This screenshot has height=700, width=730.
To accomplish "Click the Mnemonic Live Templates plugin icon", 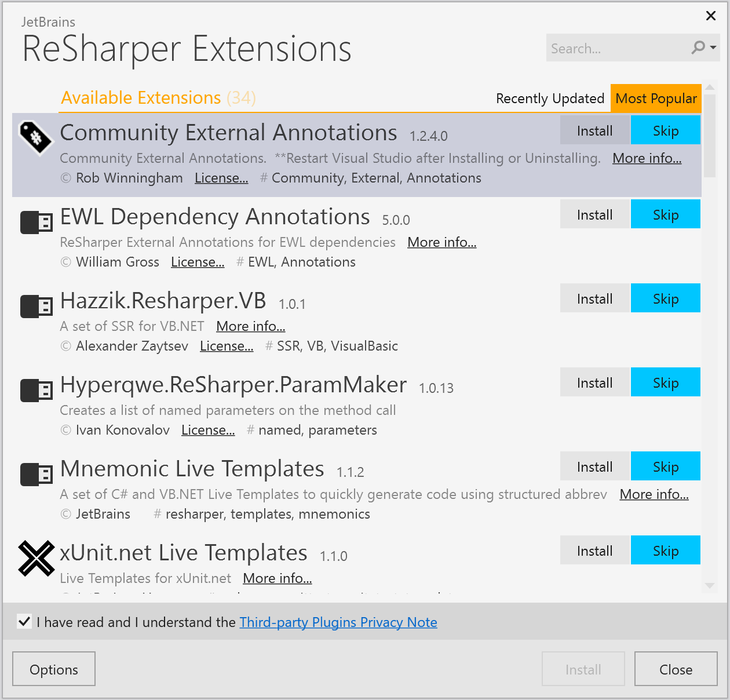I will [36, 474].
